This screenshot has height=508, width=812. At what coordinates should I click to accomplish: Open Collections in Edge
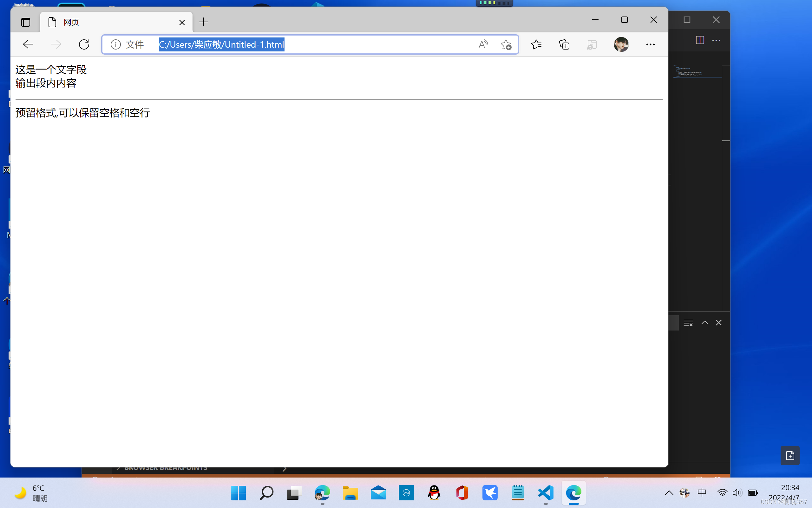564,44
